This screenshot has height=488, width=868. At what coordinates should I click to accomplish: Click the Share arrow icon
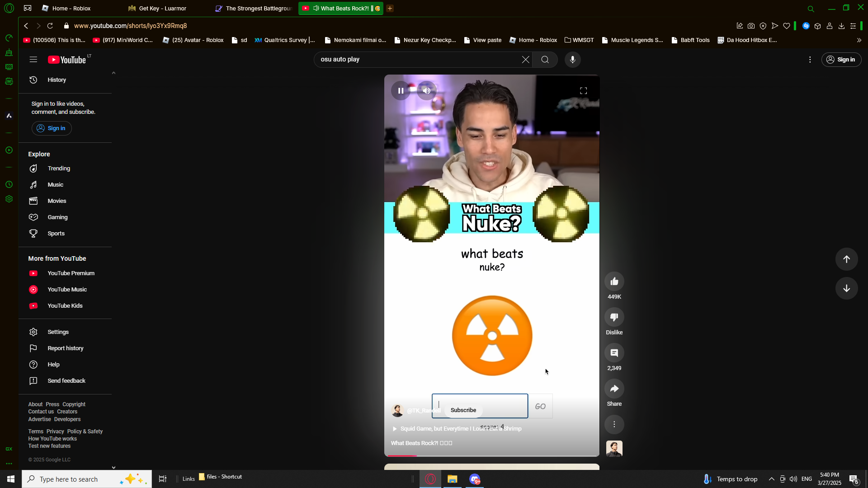click(614, 389)
